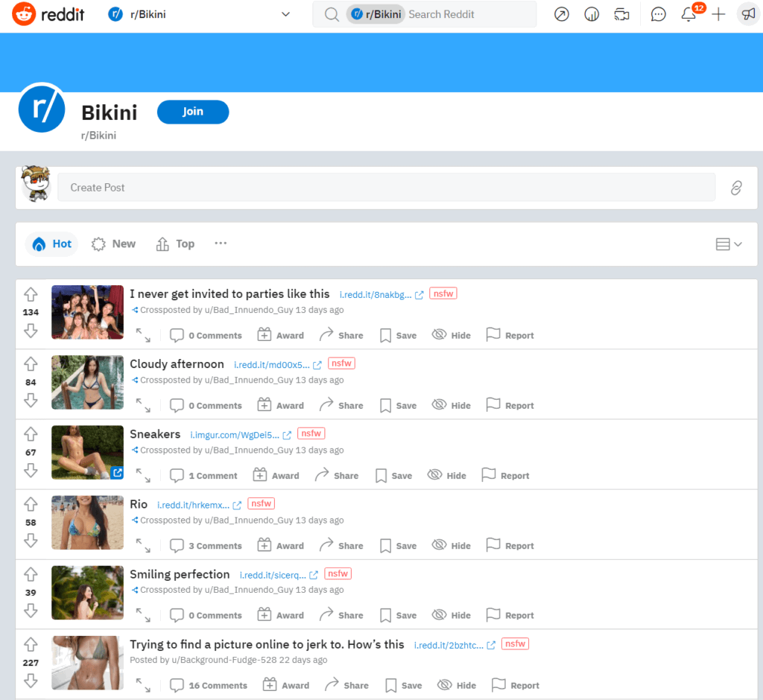Click the link attach icon beside Create Post
This screenshot has width=763, height=700.
[x=736, y=188]
